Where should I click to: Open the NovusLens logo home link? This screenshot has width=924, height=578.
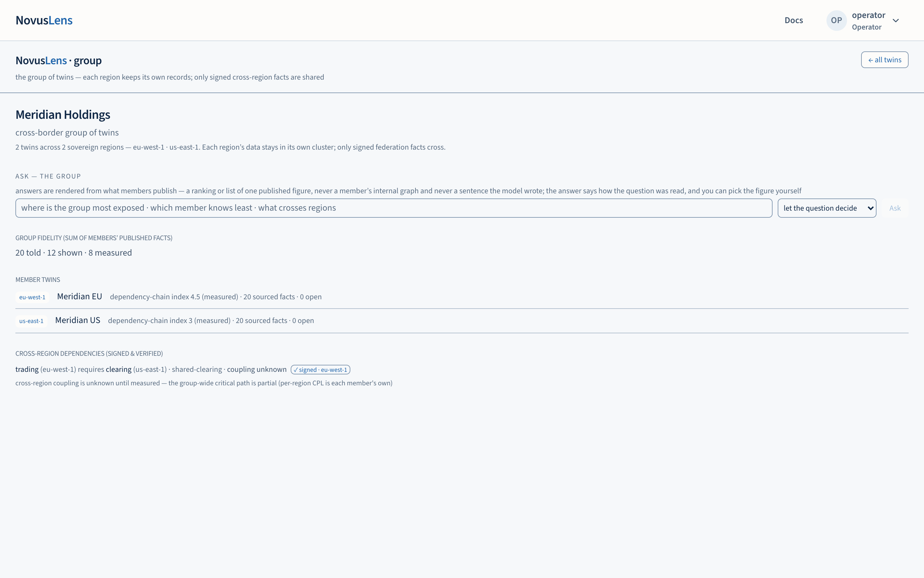click(x=44, y=20)
